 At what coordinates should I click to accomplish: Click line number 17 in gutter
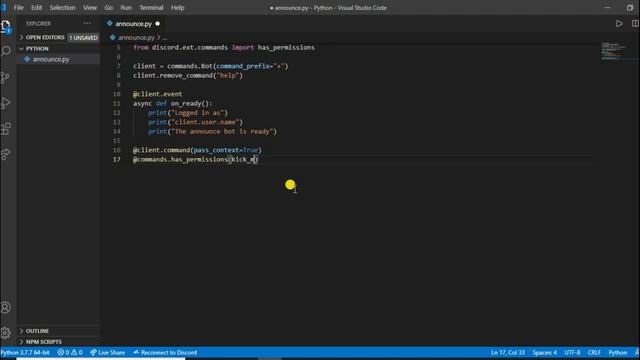coord(117,159)
